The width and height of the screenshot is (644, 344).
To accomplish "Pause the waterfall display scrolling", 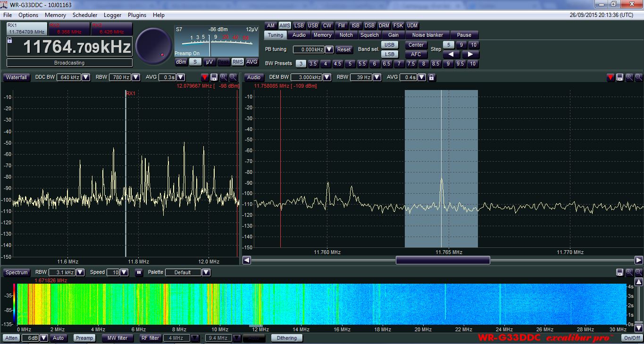I will 139,272.
